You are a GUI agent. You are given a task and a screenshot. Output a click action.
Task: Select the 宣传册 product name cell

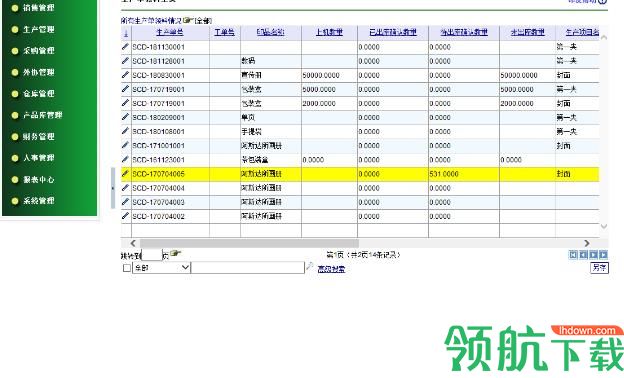271,75
